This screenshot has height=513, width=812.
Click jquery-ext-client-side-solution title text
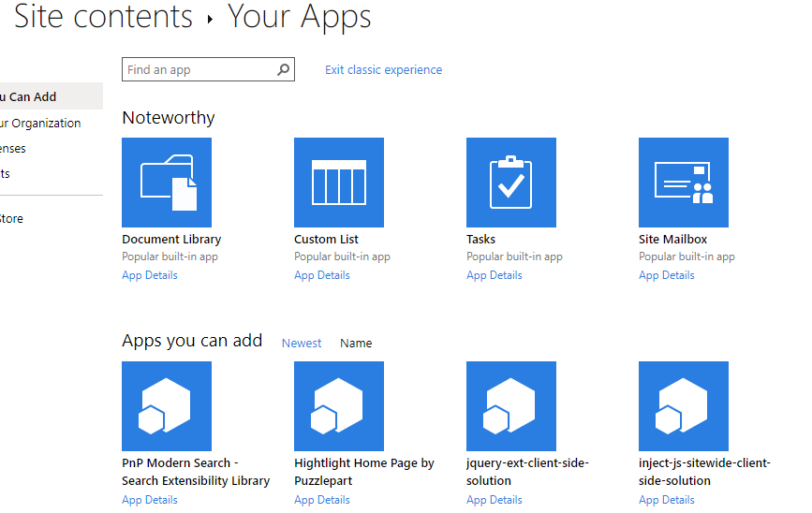point(527,472)
